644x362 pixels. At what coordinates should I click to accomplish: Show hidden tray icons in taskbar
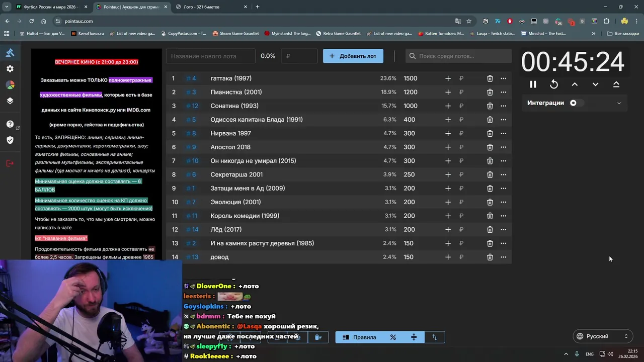pos(566,354)
